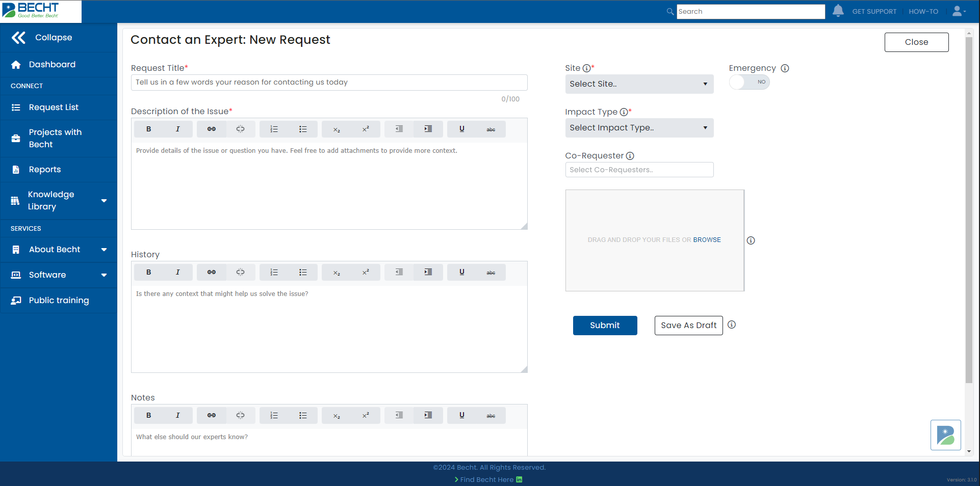Click the BROWSE link in file upload area
Image resolution: width=980 pixels, height=486 pixels.
pos(707,240)
